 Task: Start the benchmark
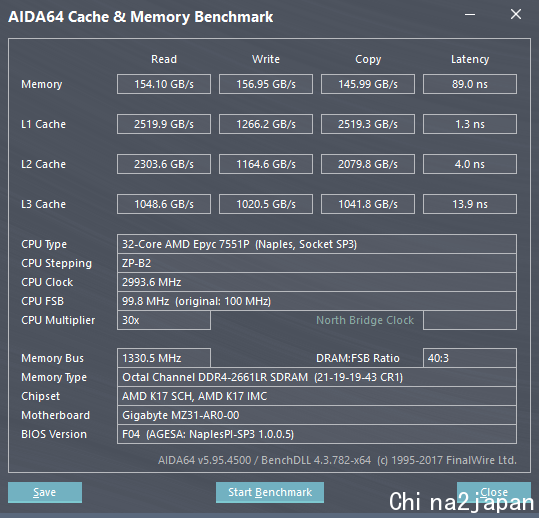(270, 492)
